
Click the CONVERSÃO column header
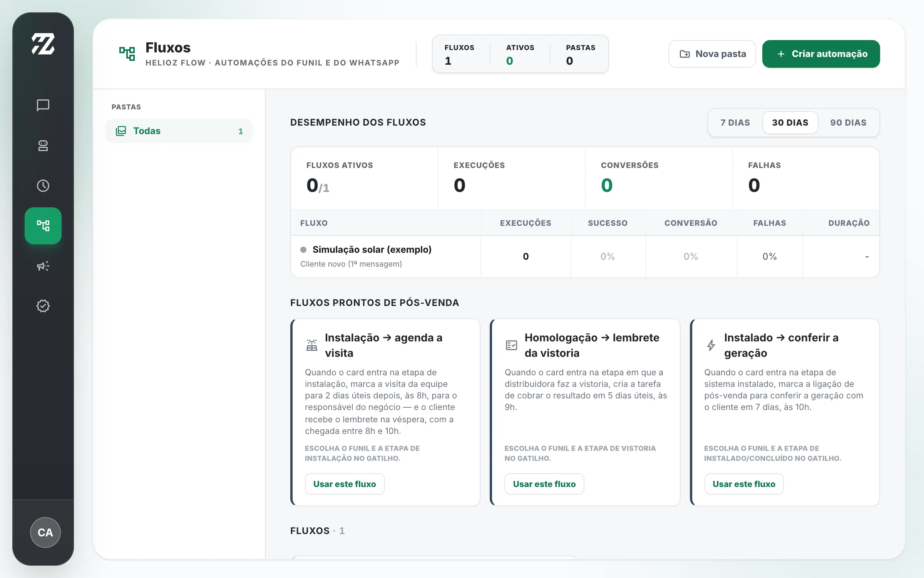coord(691,223)
